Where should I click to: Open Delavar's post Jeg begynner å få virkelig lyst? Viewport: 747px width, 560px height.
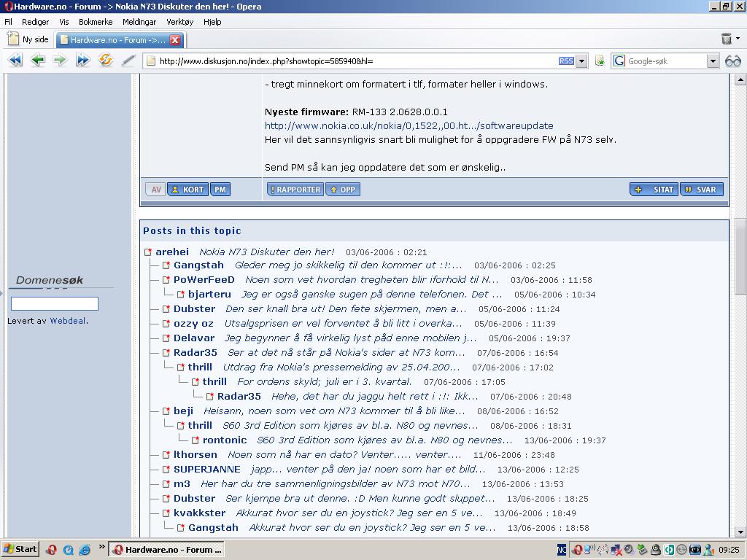(350, 338)
